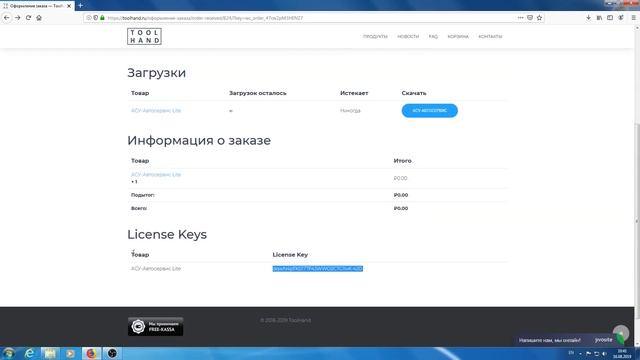Open OBS Studio from the taskbar
The image size is (640, 360).
[x=112, y=353]
